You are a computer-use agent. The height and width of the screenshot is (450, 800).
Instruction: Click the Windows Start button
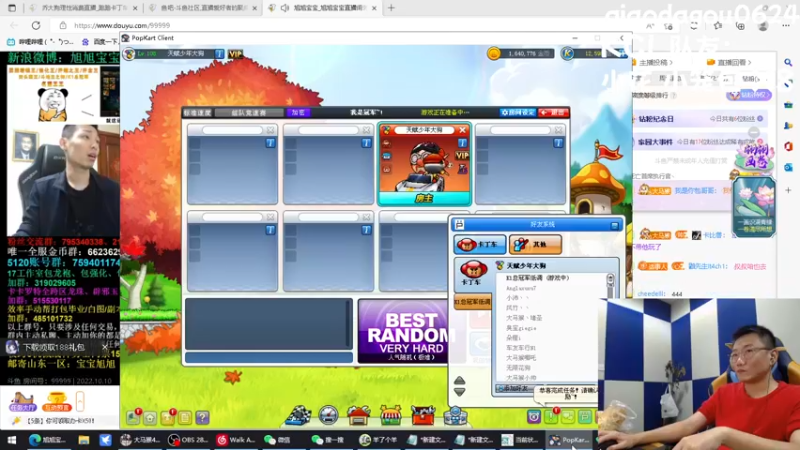(x=11, y=440)
